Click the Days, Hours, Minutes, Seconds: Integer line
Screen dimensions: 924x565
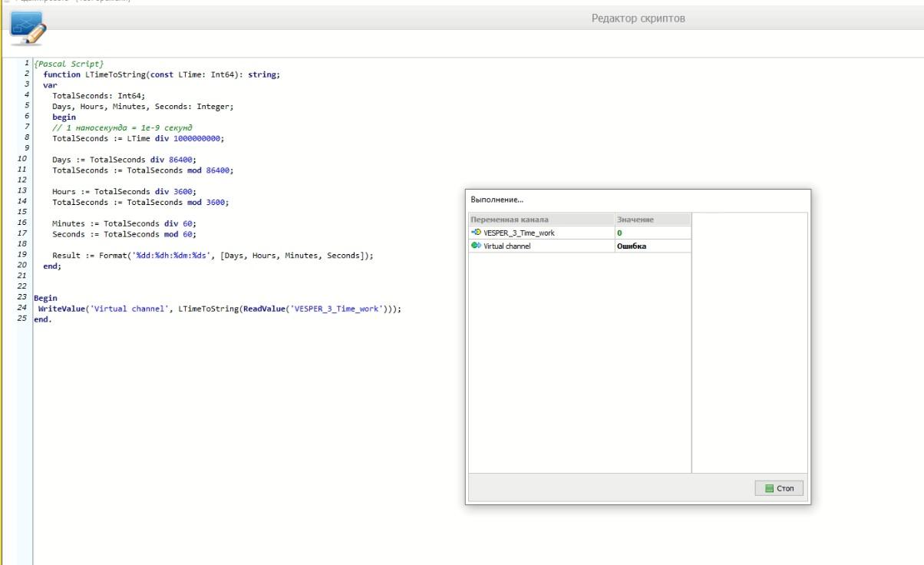(143, 107)
